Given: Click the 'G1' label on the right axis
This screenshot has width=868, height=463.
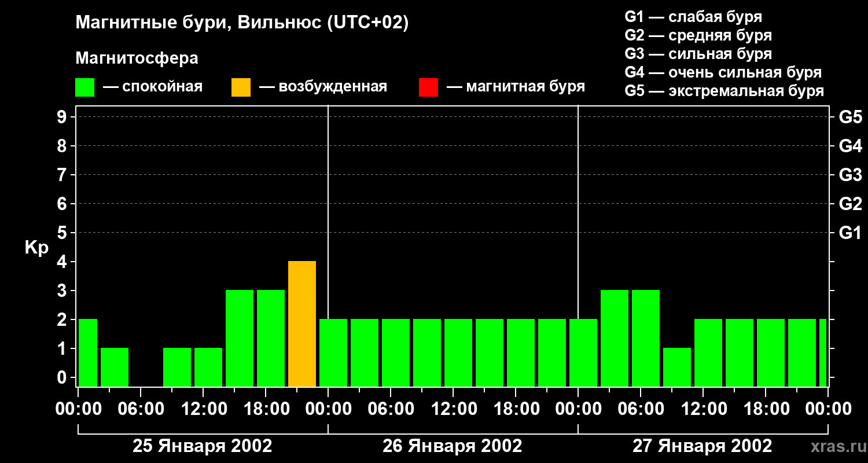Looking at the screenshot, I should point(851,233).
